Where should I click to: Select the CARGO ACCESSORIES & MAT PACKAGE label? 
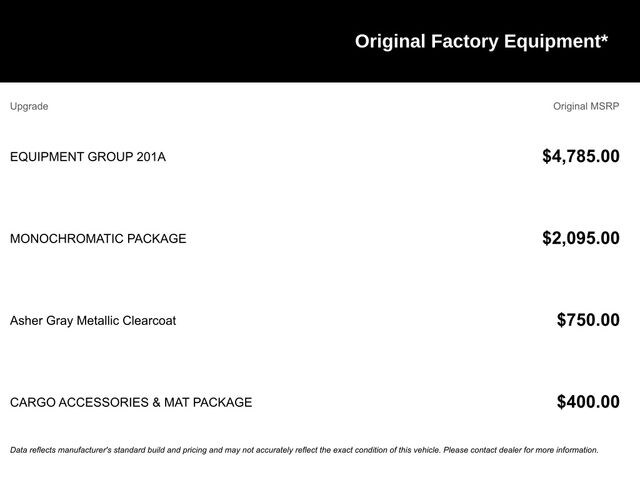coord(131,403)
